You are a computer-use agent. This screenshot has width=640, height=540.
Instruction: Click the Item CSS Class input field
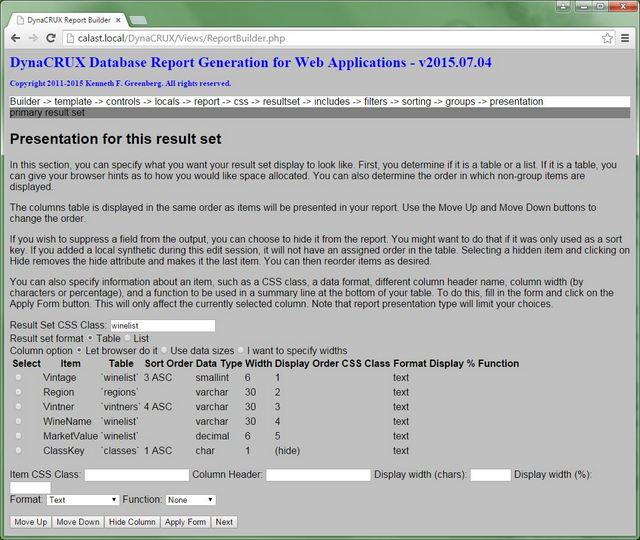point(137,475)
